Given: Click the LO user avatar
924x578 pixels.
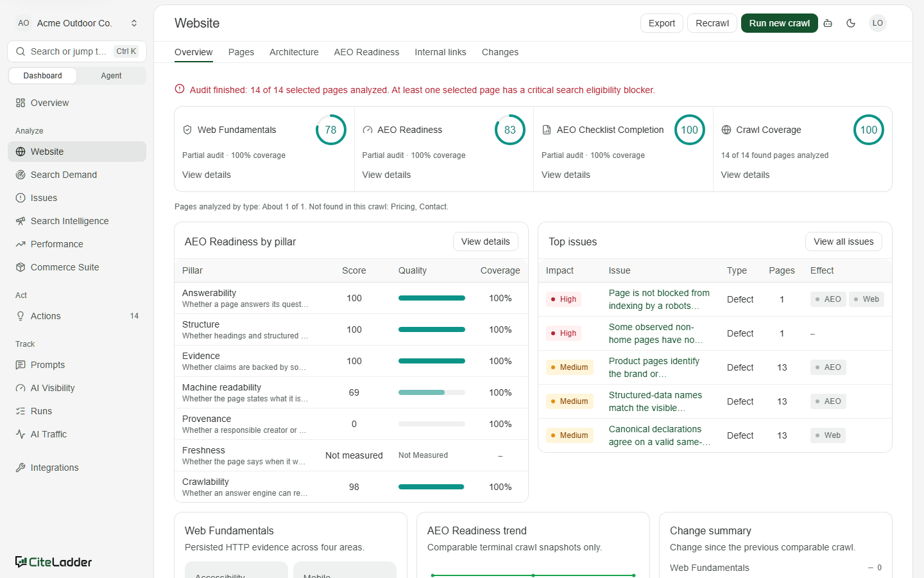Looking at the screenshot, I should click(878, 23).
